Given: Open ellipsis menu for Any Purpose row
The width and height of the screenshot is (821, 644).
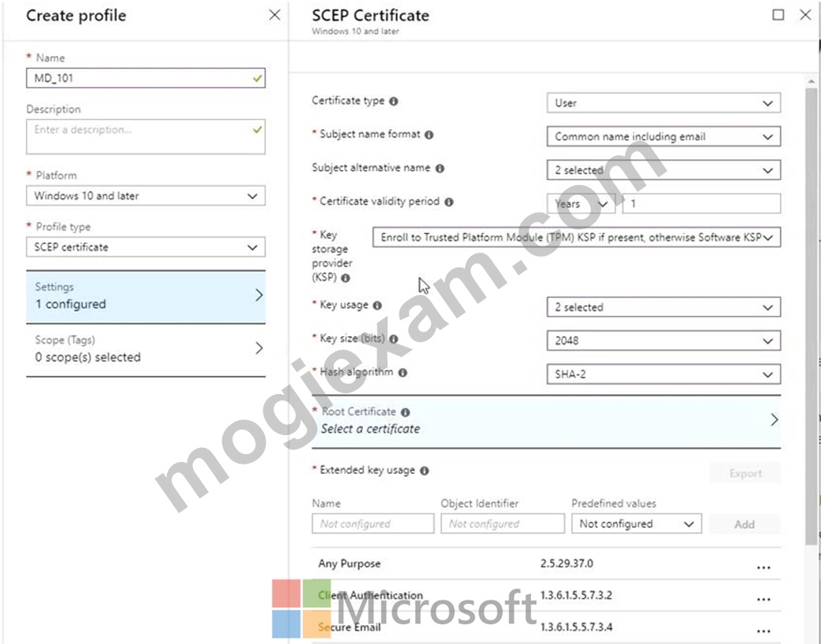Looking at the screenshot, I should click(x=763, y=567).
